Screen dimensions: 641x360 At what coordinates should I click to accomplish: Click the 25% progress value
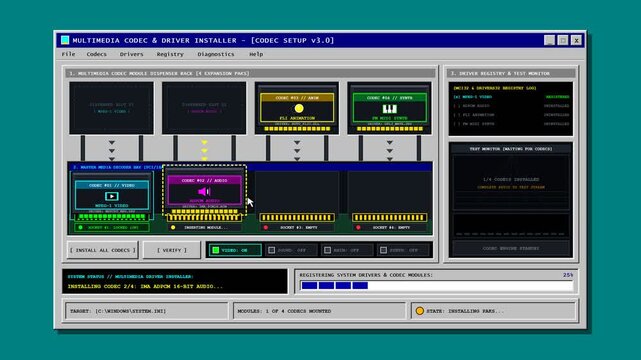point(568,275)
